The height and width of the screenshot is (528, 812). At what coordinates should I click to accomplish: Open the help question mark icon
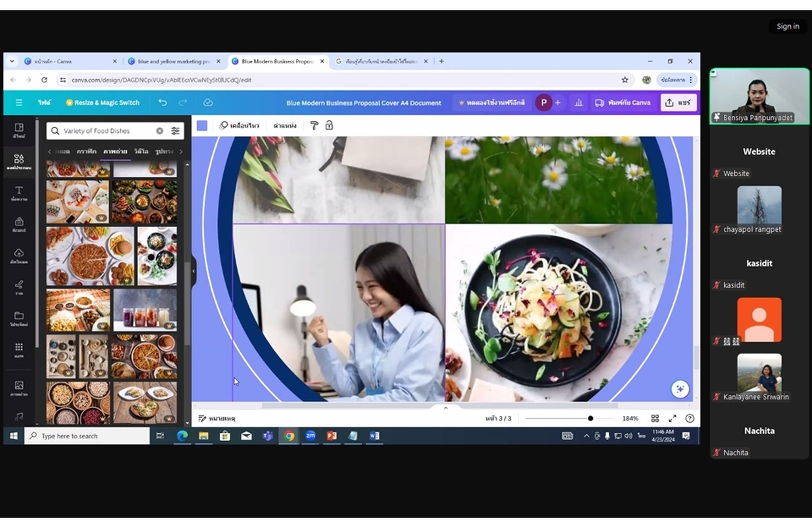(x=690, y=418)
